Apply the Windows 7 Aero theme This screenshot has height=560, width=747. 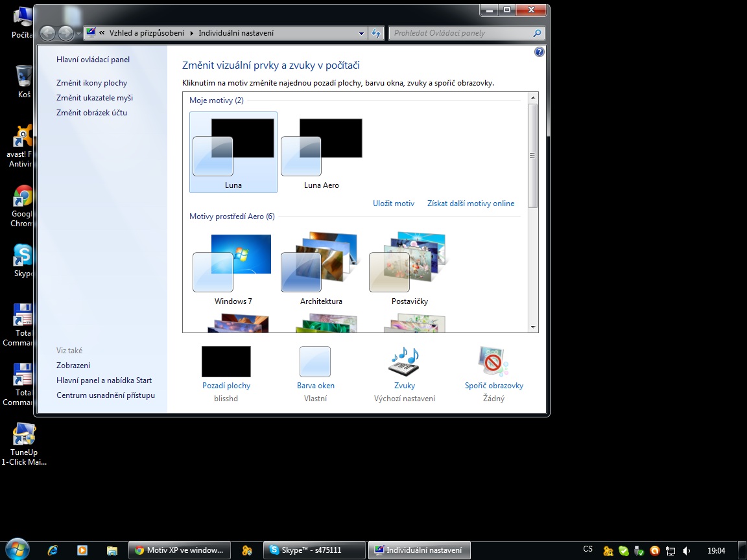click(x=233, y=269)
